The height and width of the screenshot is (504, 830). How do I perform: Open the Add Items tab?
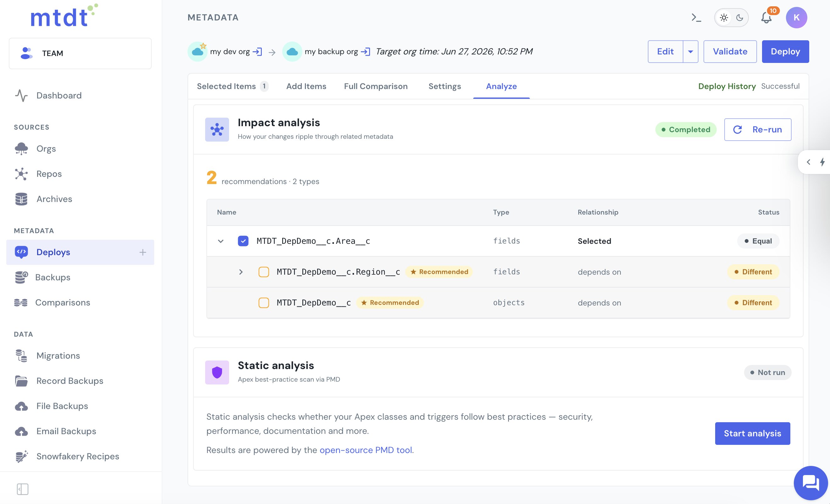(306, 86)
